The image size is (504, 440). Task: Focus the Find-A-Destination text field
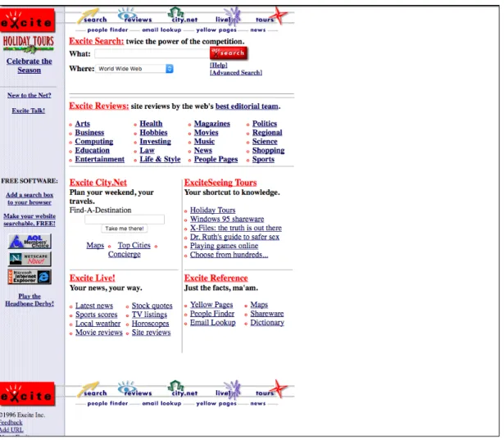[125, 220]
